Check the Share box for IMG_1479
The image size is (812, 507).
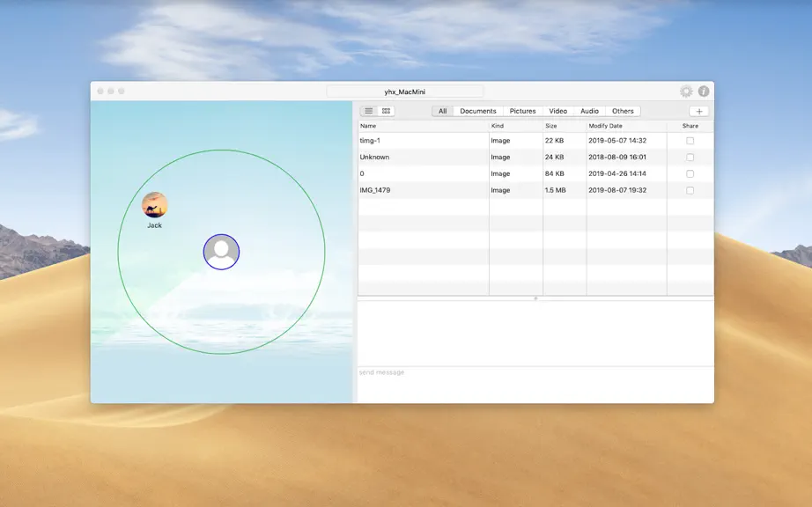point(690,190)
